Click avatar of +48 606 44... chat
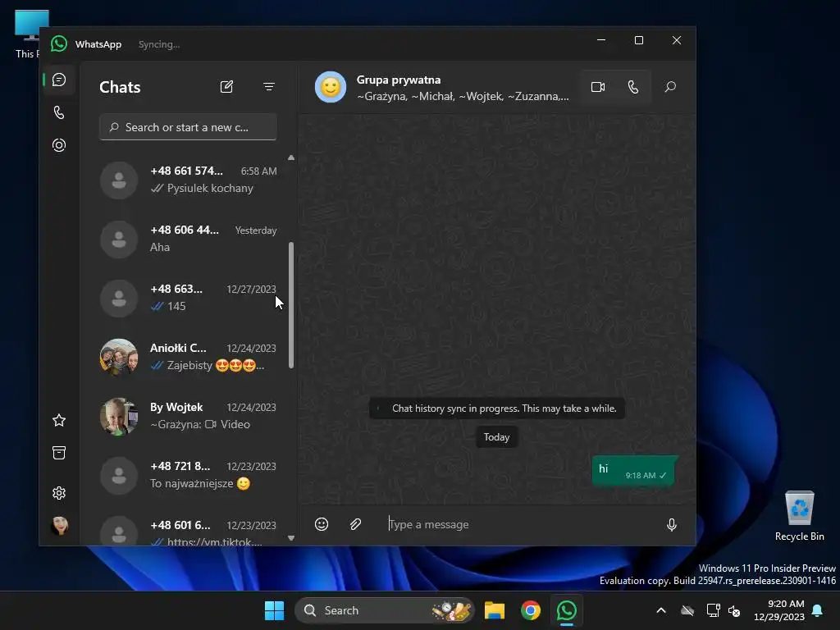Viewport: 840px width, 630px height. pos(119,240)
